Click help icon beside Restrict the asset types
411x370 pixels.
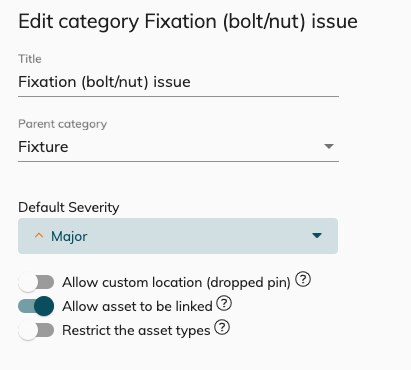point(222,327)
